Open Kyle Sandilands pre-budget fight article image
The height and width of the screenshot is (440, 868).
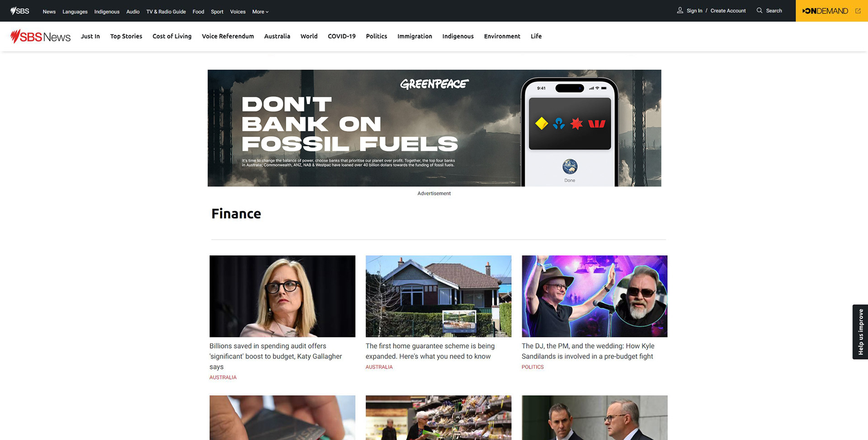tap(594, 296)
